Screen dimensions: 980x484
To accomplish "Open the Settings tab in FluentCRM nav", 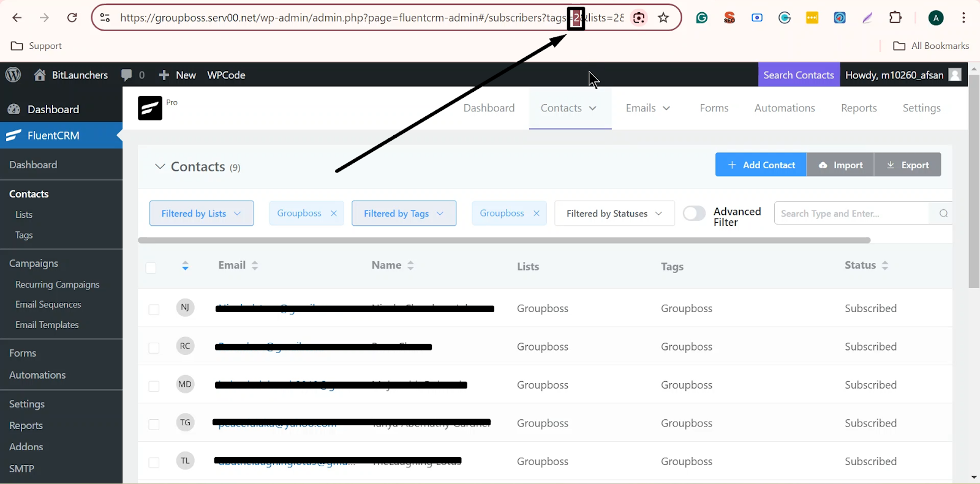I will click(x=921, y=108).
